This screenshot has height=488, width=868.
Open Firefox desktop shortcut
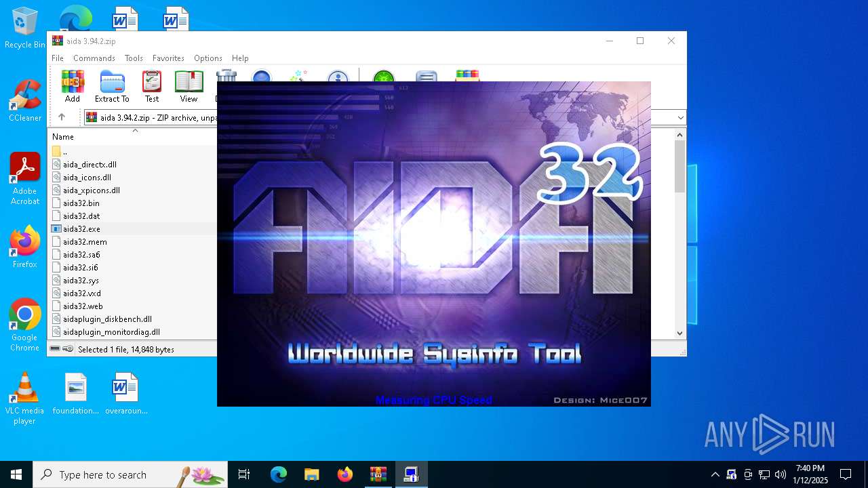click(25, 247)
